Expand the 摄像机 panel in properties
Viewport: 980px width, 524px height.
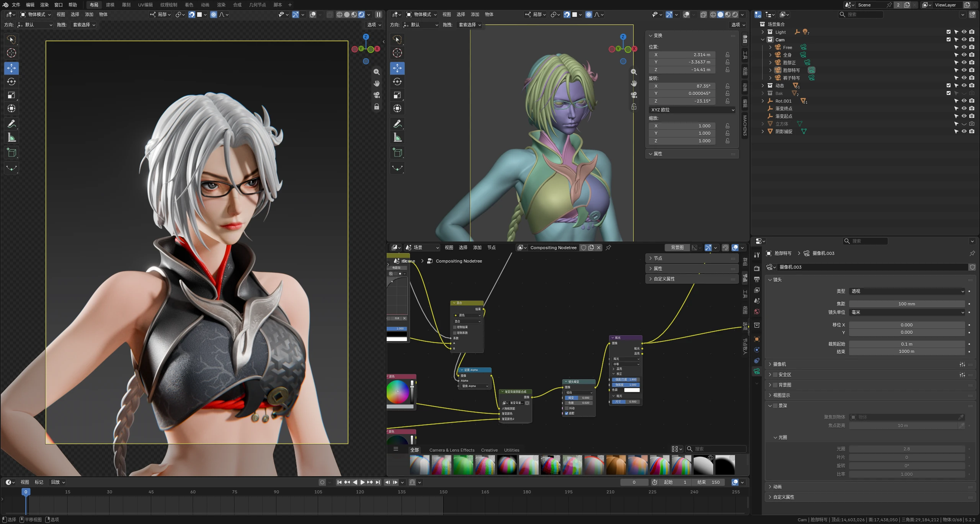coord(779,364)
